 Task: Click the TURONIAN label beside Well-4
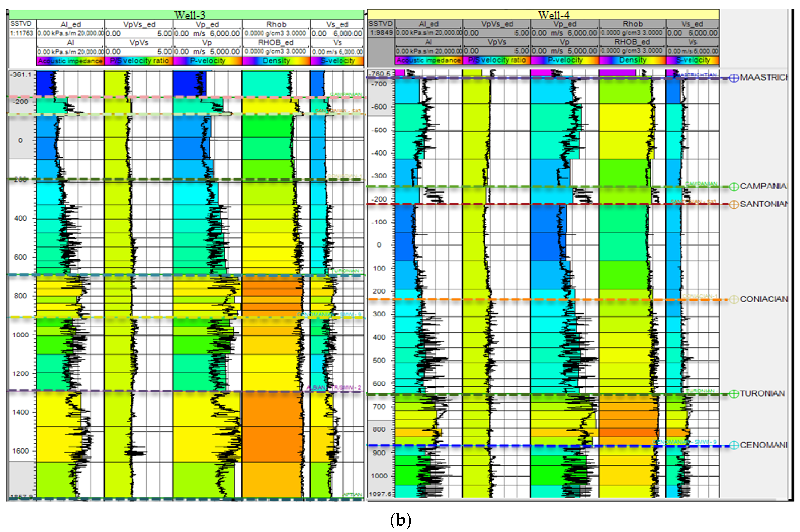coord(762,393)
